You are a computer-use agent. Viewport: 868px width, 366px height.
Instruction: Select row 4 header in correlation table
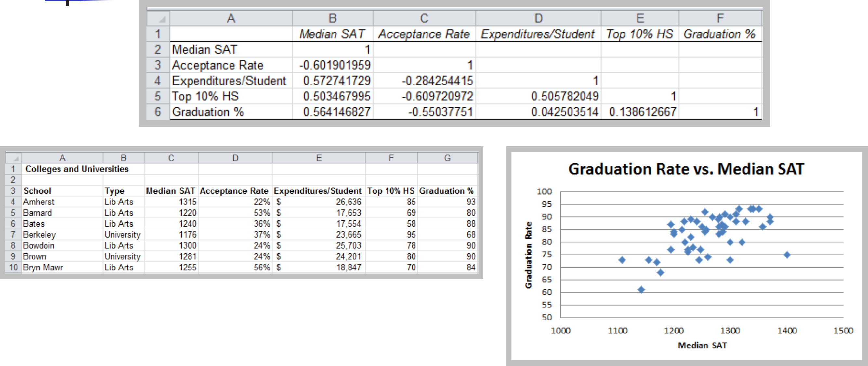tap(158, 81)
